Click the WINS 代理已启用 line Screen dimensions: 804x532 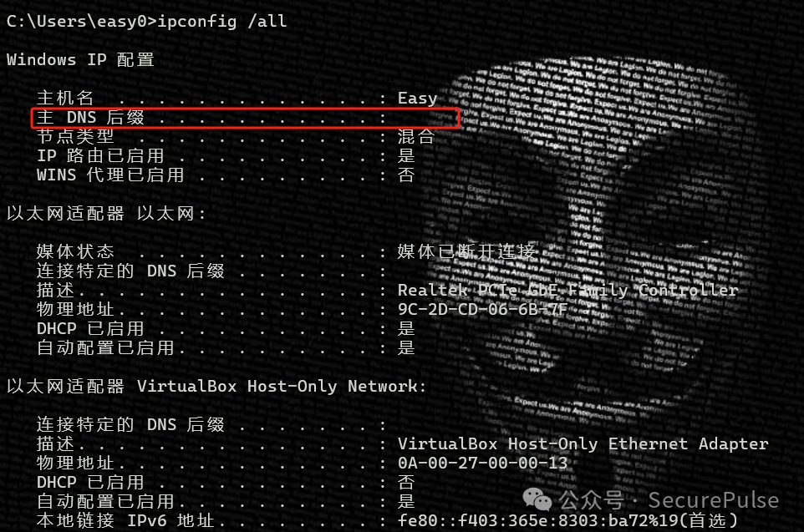pyautogui.click(x=226, y=175)
